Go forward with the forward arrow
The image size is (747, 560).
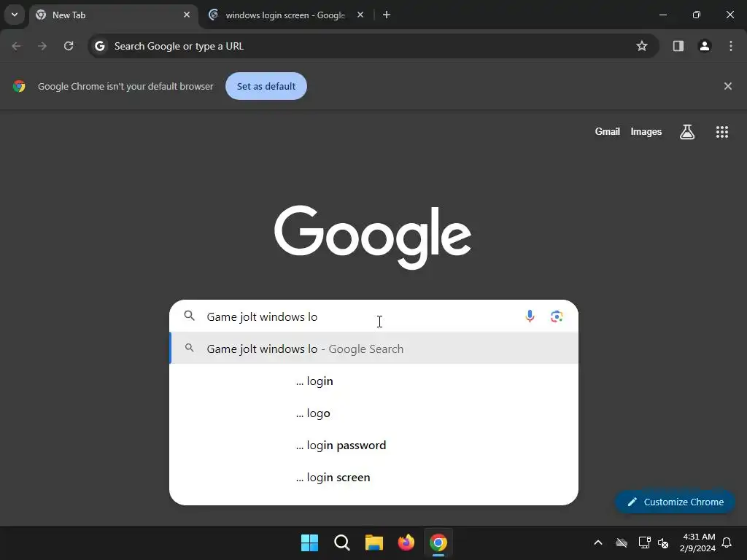(x=42, y=46)
